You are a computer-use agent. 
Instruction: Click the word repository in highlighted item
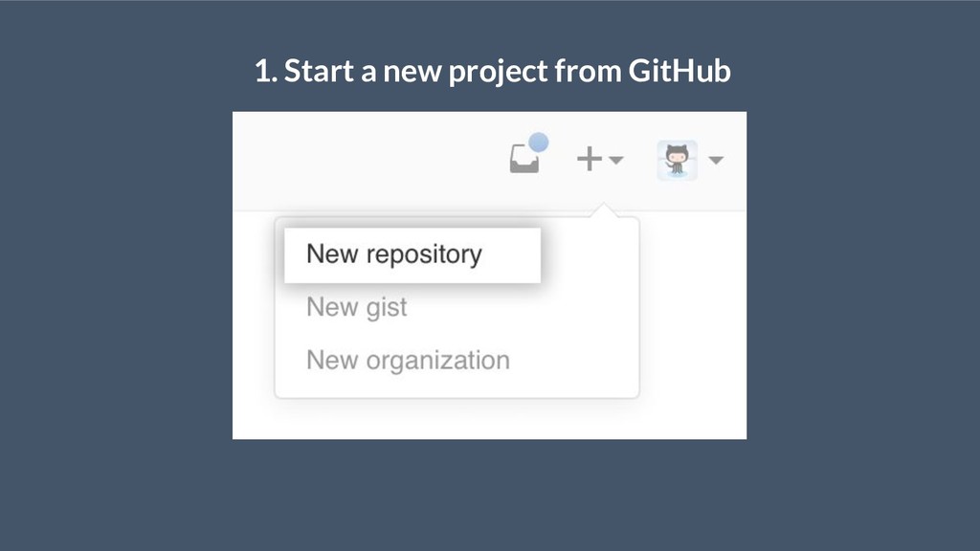pyautogui.click(x=424, y=254)
